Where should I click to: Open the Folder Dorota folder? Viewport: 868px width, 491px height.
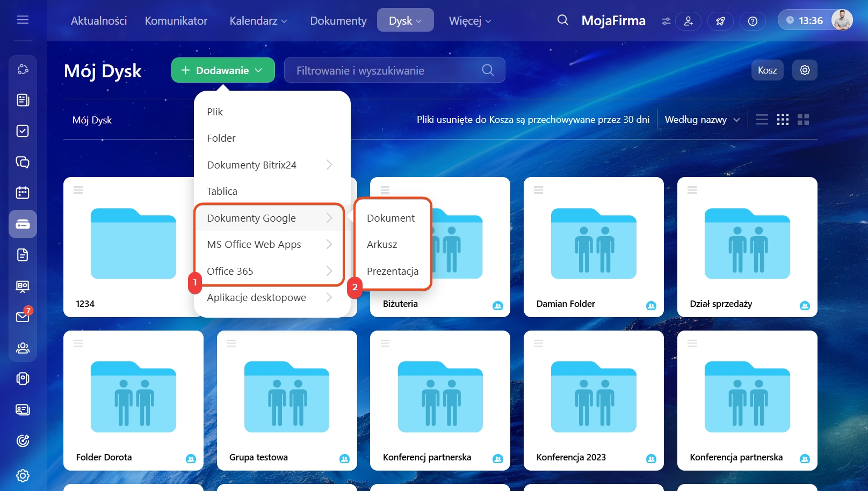[133, 400]
